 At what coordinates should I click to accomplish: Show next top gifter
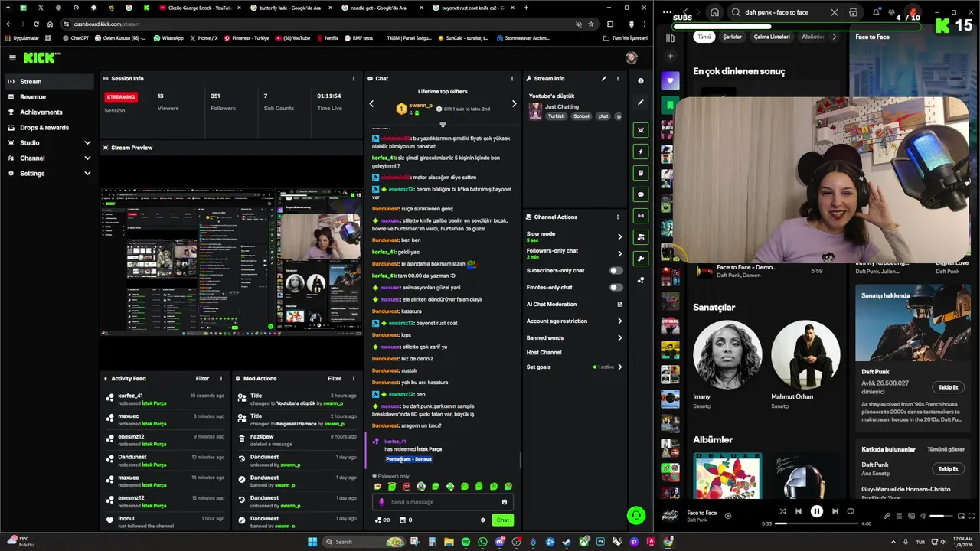point(514,103)
